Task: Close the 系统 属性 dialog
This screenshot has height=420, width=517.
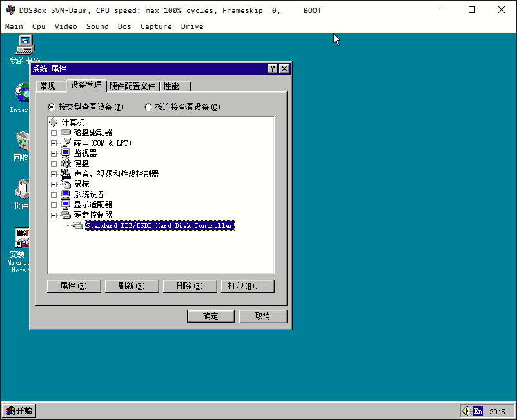Action: [284, 68]
